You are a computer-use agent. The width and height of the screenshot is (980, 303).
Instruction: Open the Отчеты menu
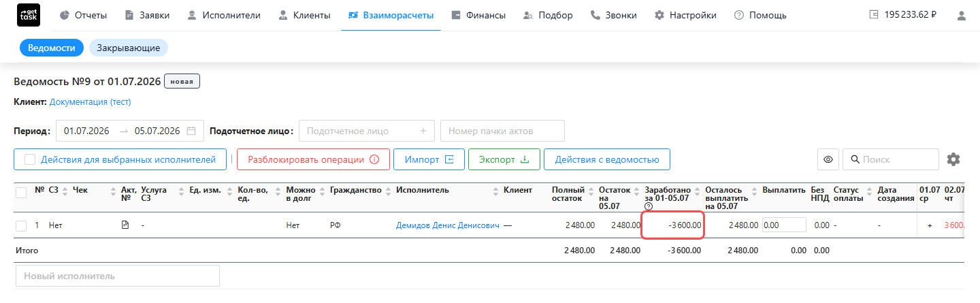(x=83, y=15)
